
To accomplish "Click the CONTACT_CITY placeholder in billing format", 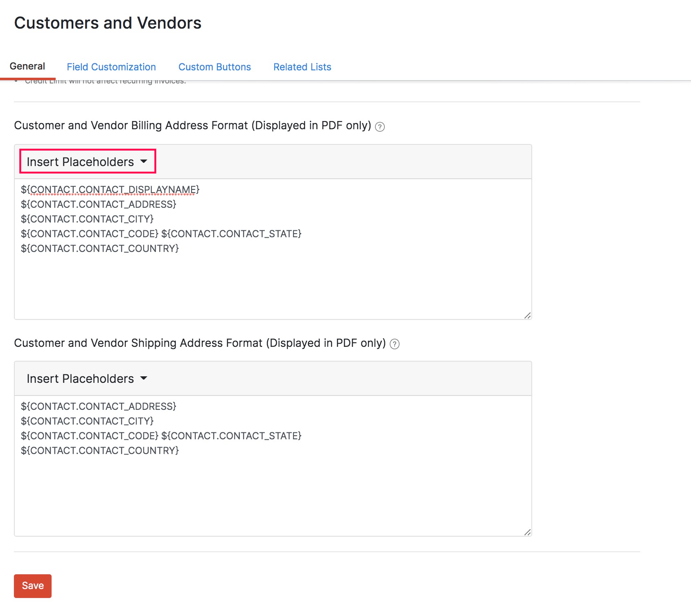I will 87,219.
